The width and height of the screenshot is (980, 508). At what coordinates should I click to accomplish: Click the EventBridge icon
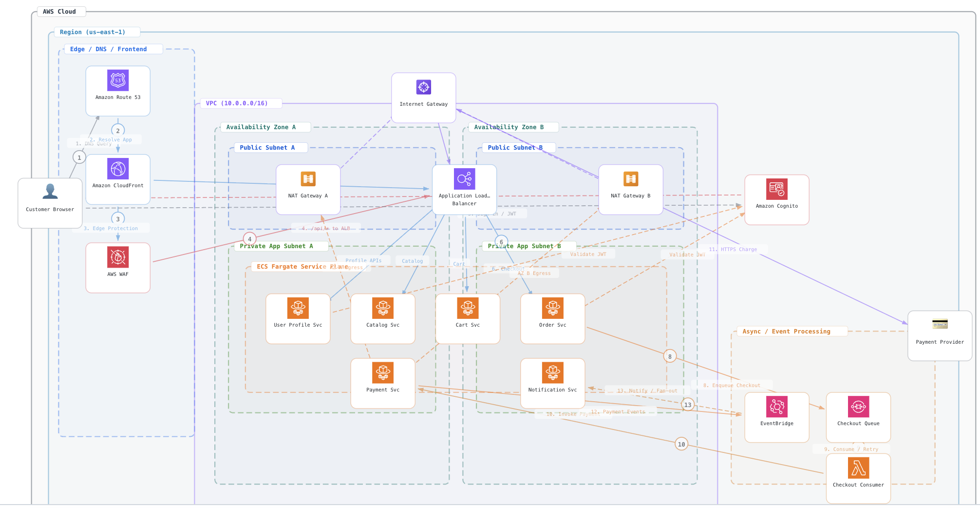[x=777, y=407]
